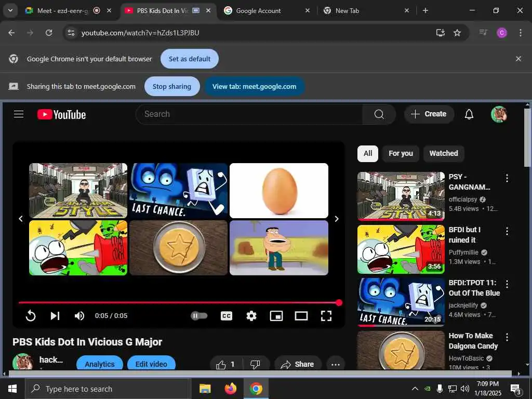This screenshot has width=532, height=399.
Task: Open the Dalgona candy end screen thumbnail
Action: [x=179, y=248]
